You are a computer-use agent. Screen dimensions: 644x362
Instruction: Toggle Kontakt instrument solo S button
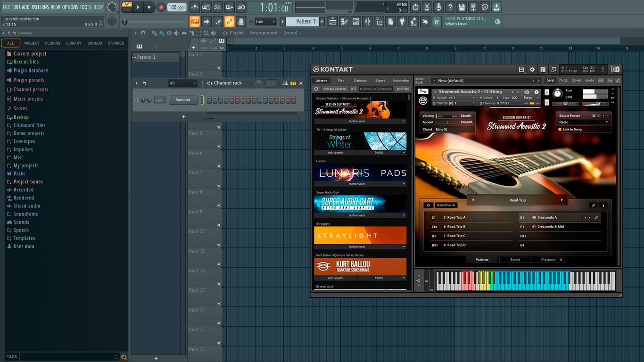pyautogui.click(x=547, y=92)
